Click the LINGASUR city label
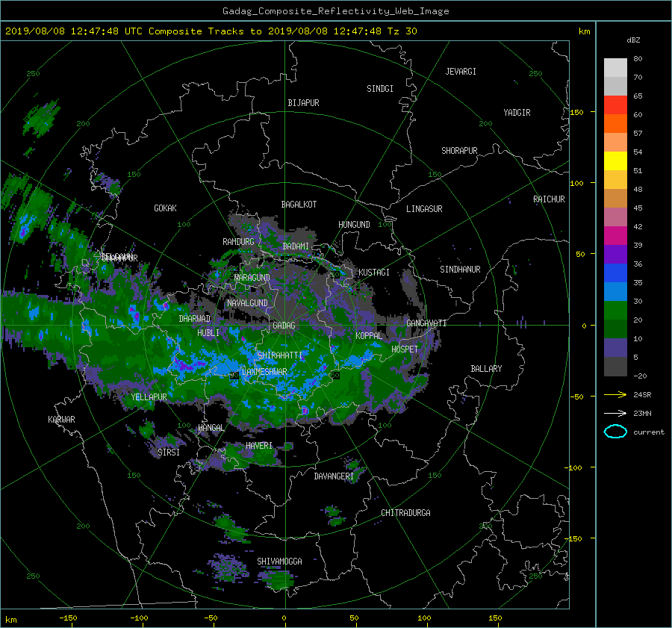Viewport: 672px width, 628px height. [x=424, y=209]
